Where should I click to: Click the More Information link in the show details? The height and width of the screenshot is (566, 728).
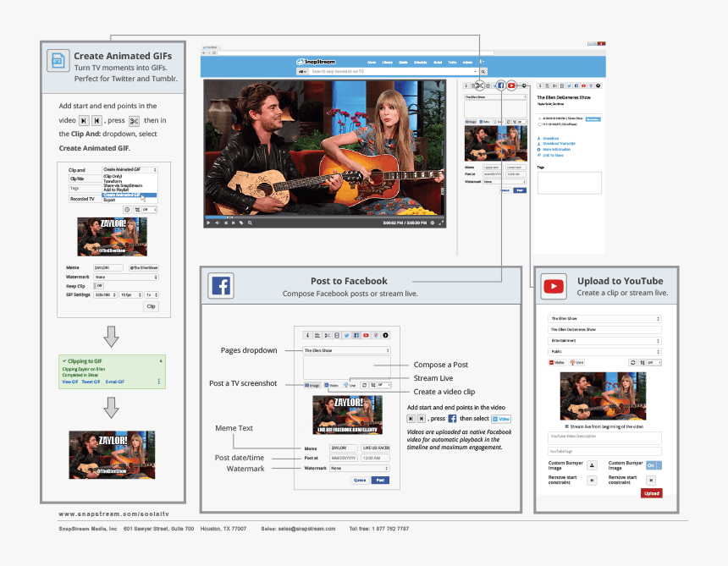[557, 150]
